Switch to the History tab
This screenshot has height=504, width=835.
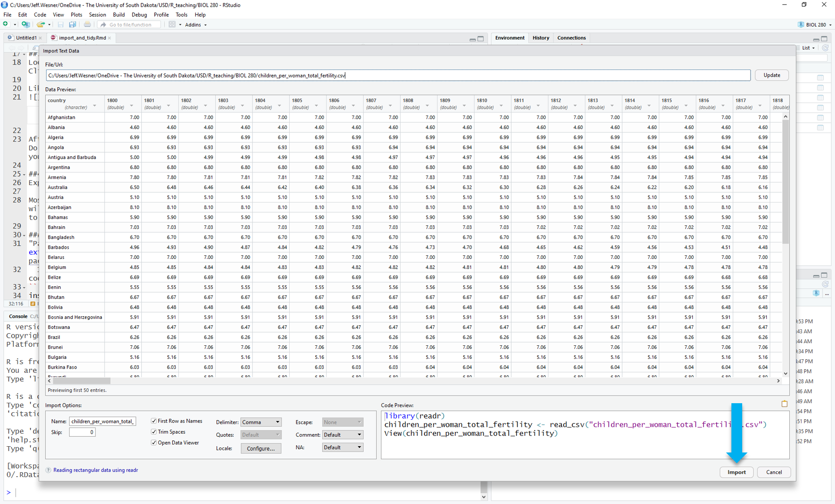pyautogui.click(x=540, y=38)
